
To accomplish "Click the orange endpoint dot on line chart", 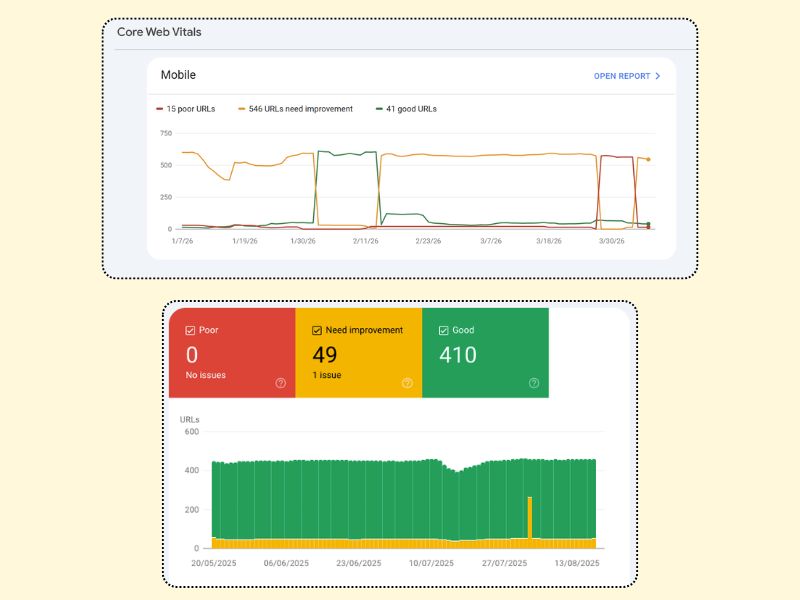I will [648, 159].
